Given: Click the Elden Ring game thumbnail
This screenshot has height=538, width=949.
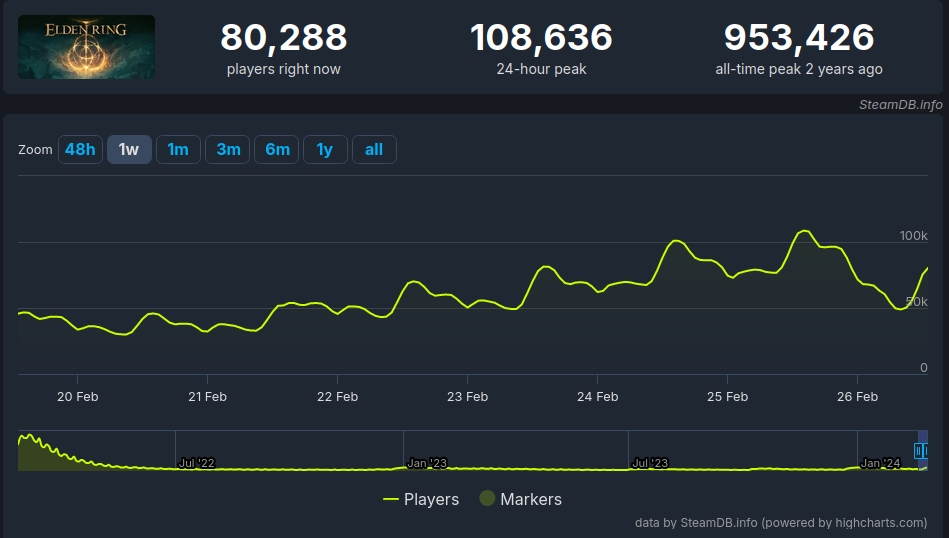Looking at the screenshot, I should click(86, 47).
